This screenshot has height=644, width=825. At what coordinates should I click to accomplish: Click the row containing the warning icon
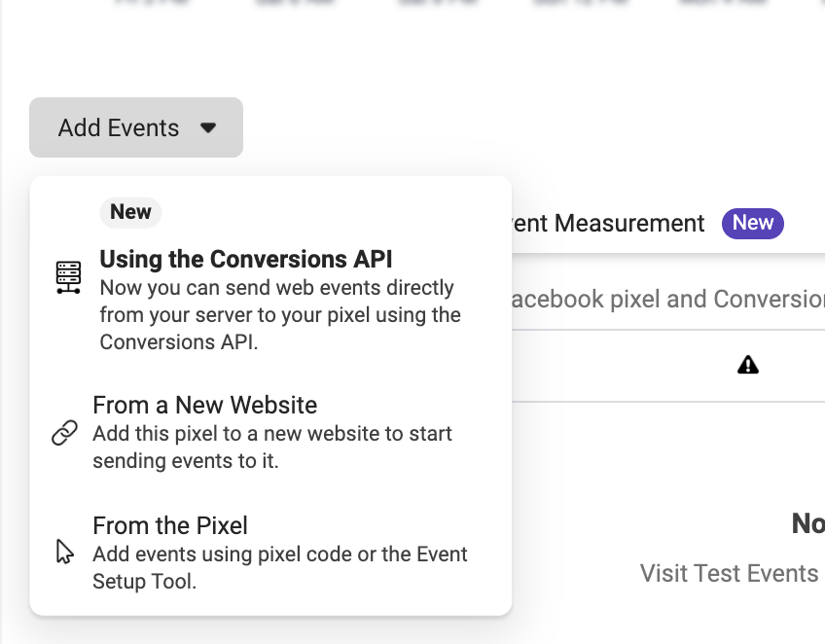pos(668,366)
